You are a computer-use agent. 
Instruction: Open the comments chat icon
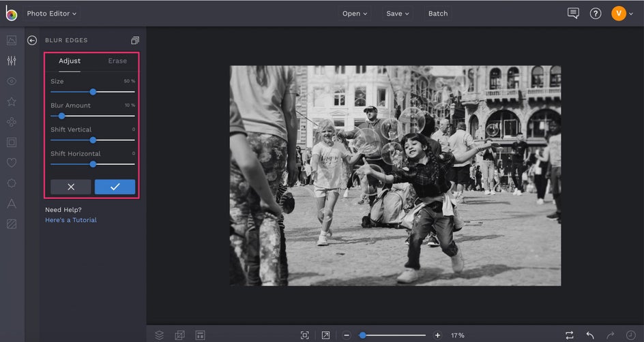tap(573, 14)
